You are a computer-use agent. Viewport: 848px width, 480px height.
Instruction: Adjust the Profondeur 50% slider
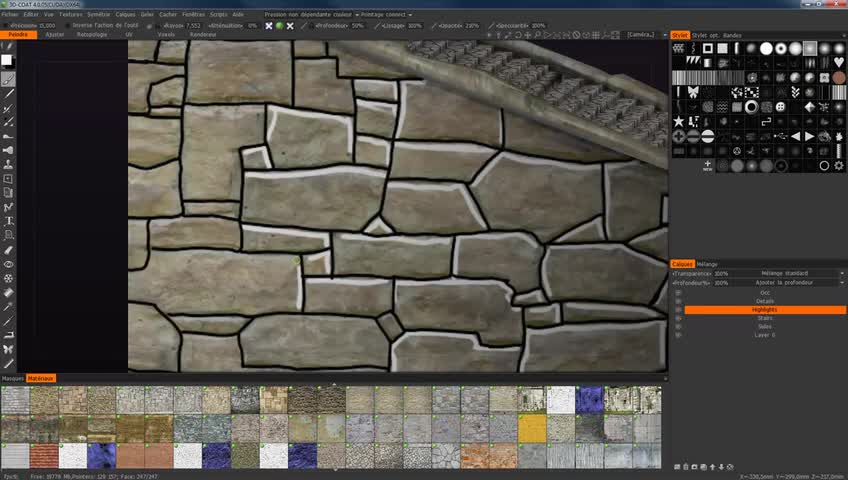[x=340, y=25]
